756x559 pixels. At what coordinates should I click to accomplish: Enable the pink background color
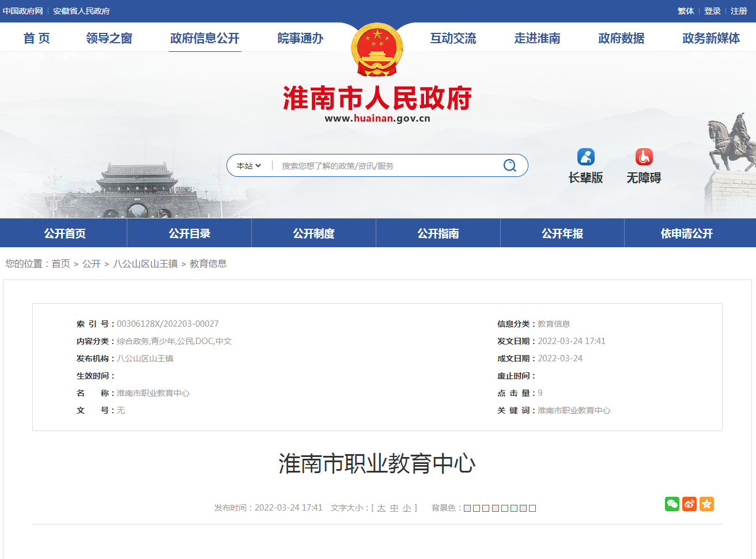[494, 508]
